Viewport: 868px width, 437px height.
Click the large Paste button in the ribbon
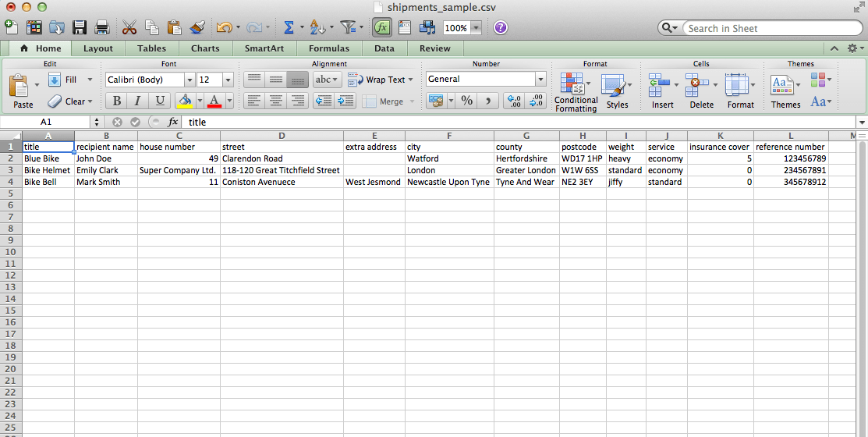click(x=23, y=91)
